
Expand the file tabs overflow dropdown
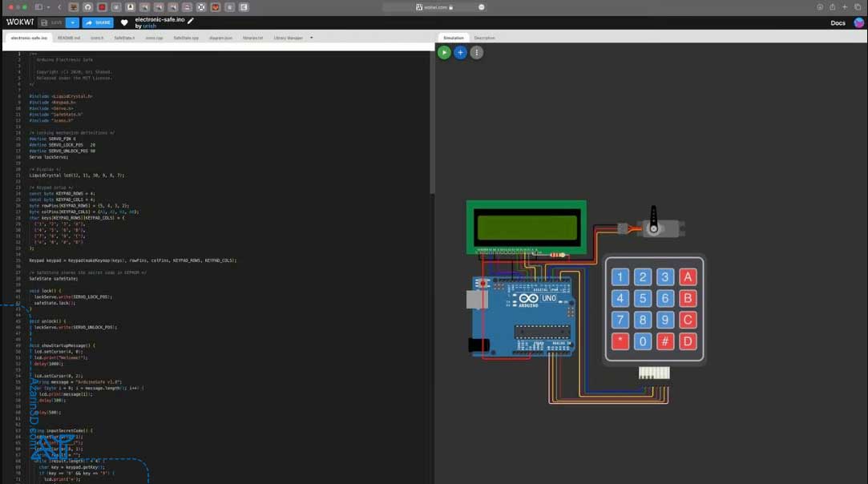311,38
